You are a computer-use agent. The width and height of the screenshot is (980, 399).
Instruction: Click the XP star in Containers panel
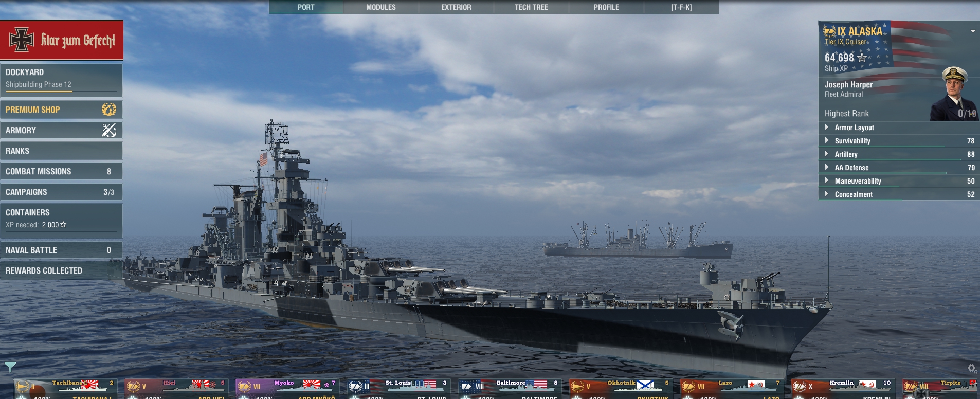pyautogui.click(x=63, y=224)
